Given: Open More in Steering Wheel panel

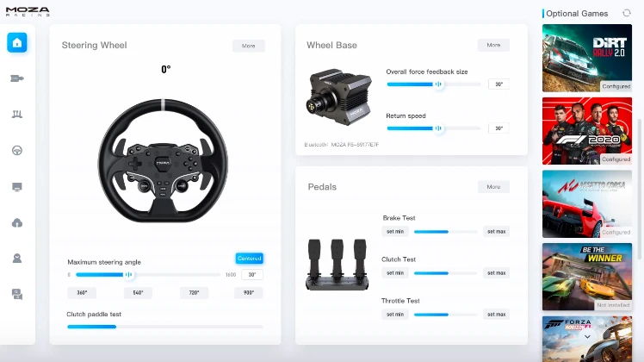Looking at the screenshot, I should click(x=249, y=46).
